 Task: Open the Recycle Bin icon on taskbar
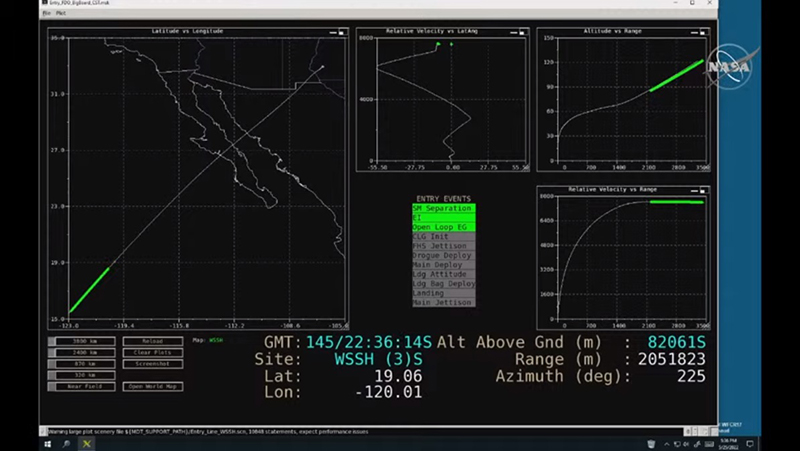coord(651,444)
